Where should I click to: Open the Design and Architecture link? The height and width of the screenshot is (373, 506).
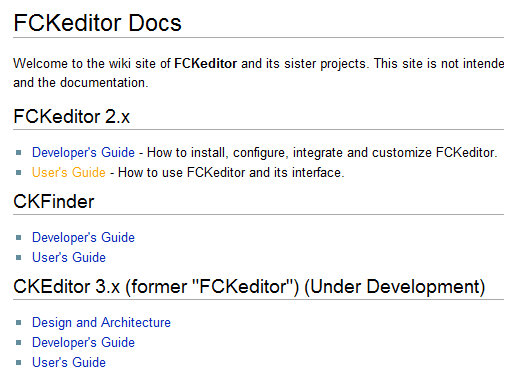click(101, 323)
